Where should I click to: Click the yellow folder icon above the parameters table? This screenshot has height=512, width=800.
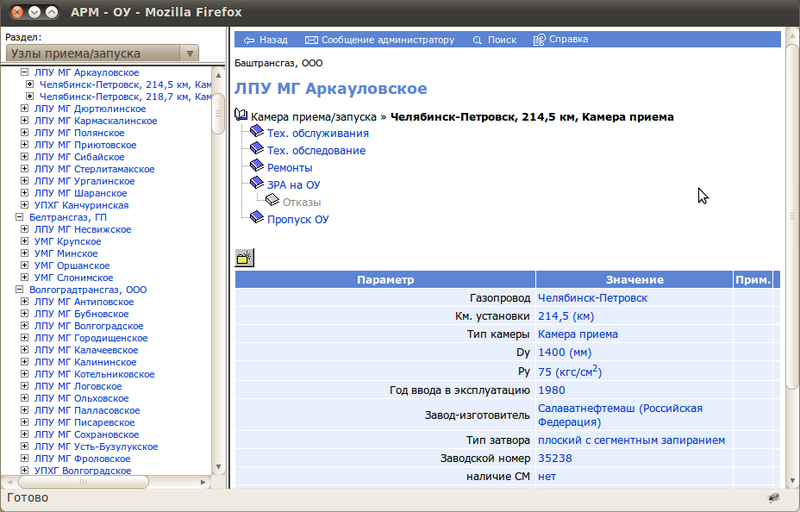click(244, 258)
